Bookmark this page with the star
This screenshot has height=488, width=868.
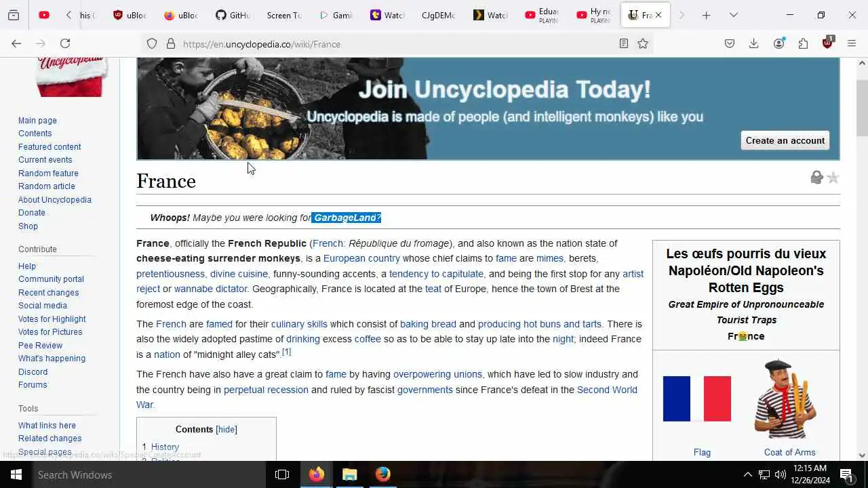643,43
